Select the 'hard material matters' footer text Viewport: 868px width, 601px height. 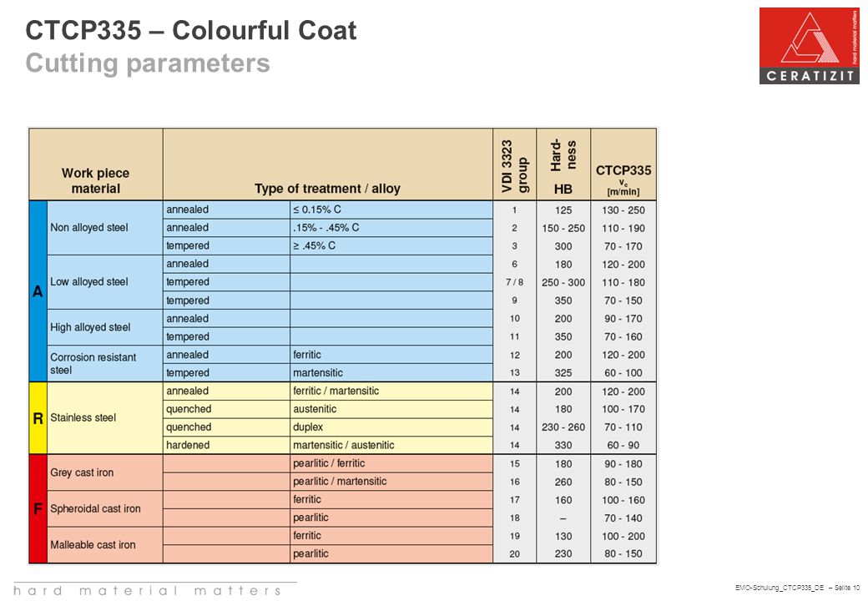[147, 591]
